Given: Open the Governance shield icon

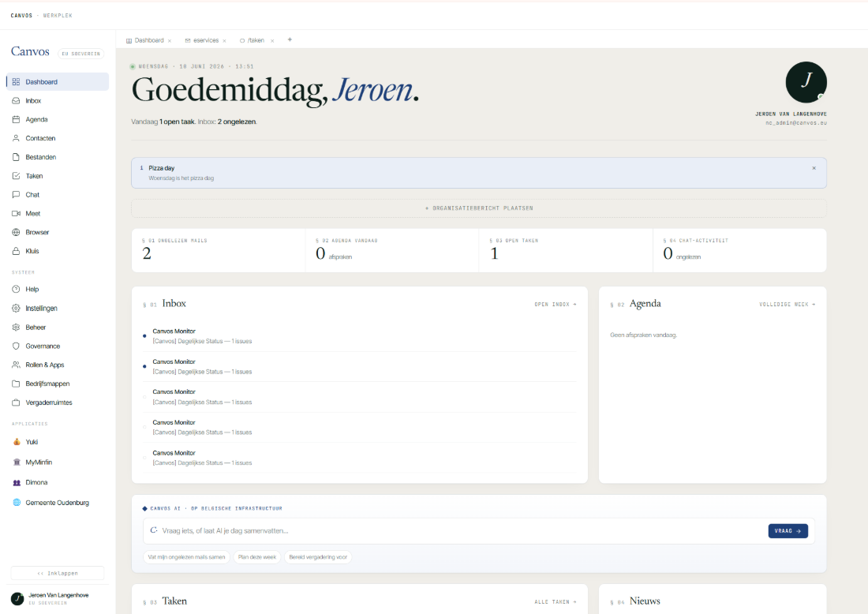Looking at the screenshot, I should click(16, 346).
